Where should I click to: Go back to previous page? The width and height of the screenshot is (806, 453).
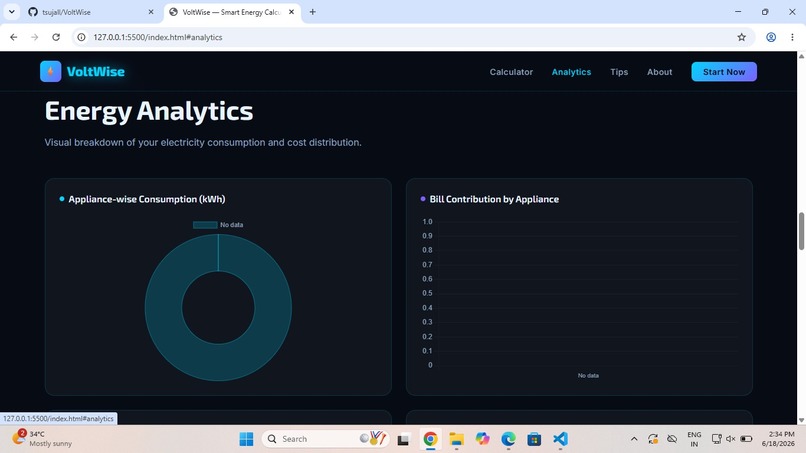[14, 37]
